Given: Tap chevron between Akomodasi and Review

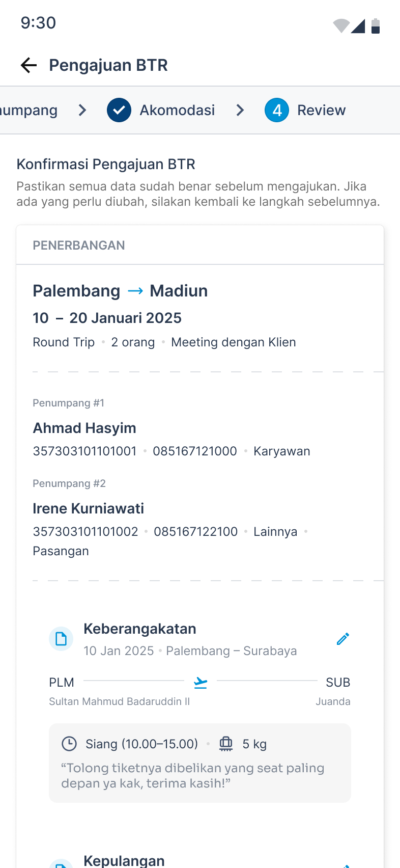Looking at the screenshot, I should click(240, 110).
